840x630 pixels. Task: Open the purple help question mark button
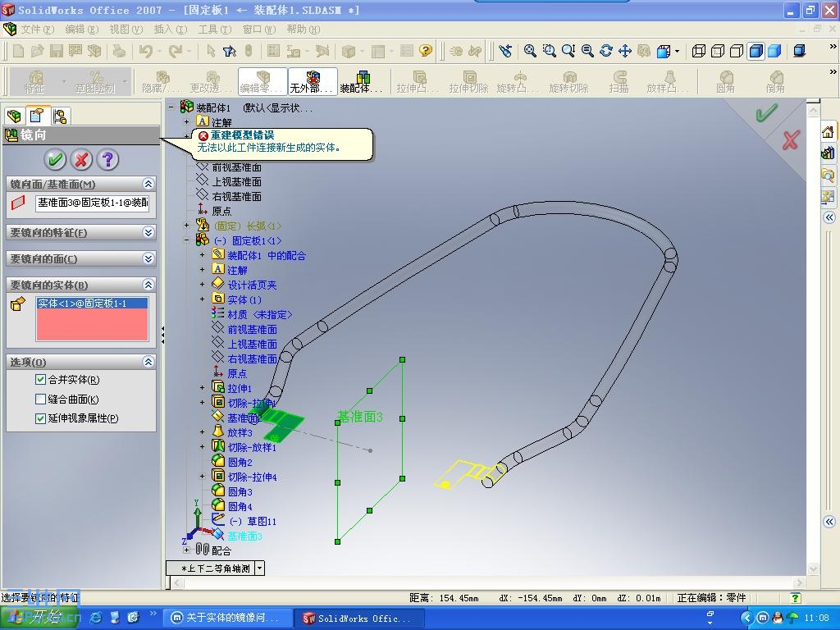(107, 159)
